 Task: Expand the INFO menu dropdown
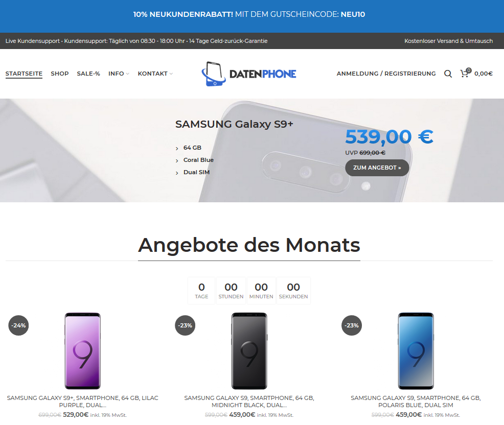pos(119,74)
